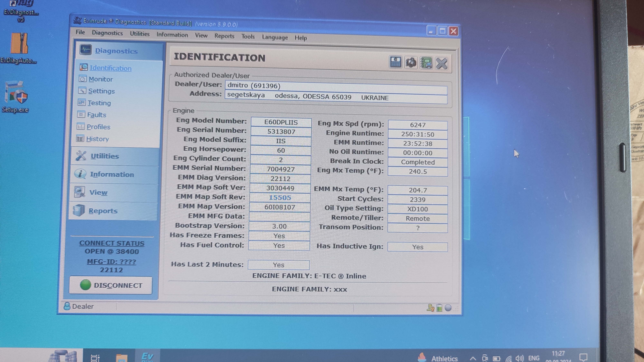Viewport: 644px width, 362px height.
Task: Go to Testing in the sidebar
Action: tap(99, 103)
